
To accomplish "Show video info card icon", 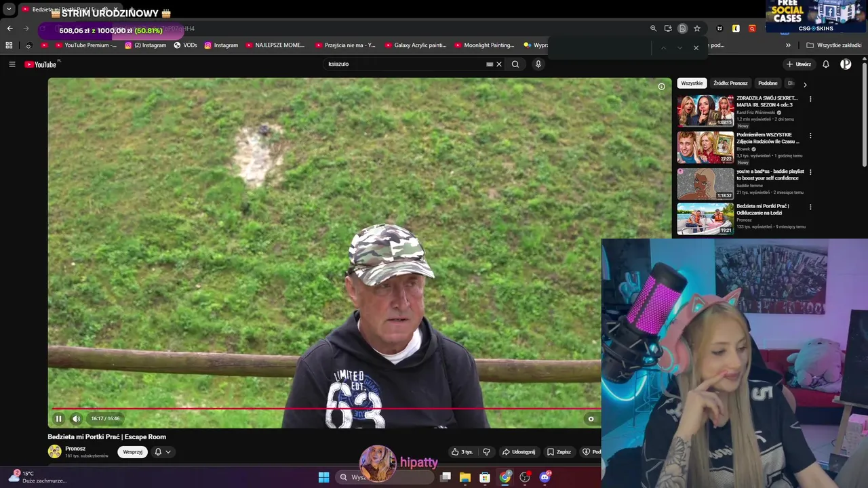I will [661, 86].
